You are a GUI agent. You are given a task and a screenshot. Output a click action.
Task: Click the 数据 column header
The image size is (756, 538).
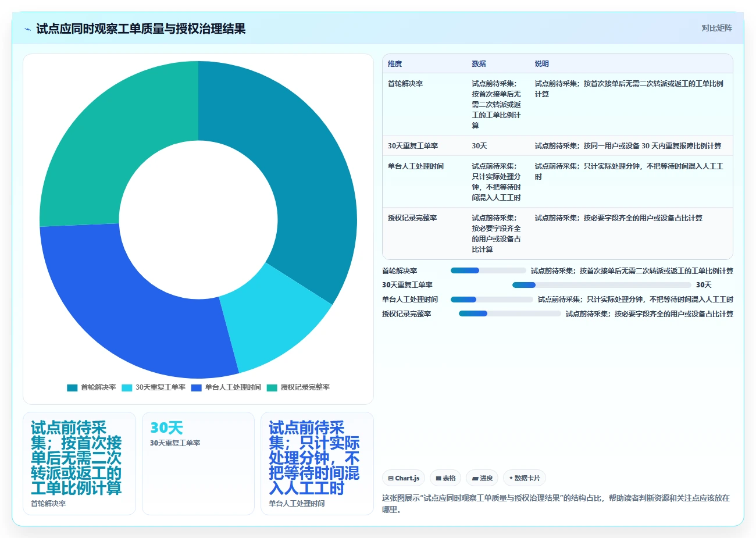pyautogui.click(x=479, y=64)
